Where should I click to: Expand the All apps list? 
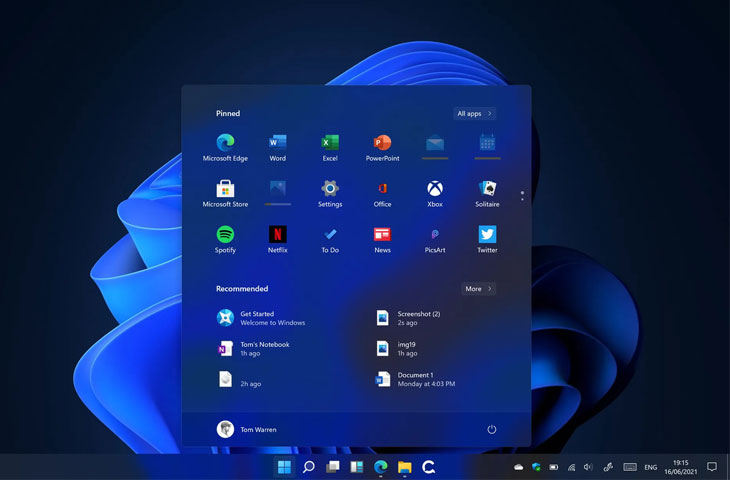point(475,114)
